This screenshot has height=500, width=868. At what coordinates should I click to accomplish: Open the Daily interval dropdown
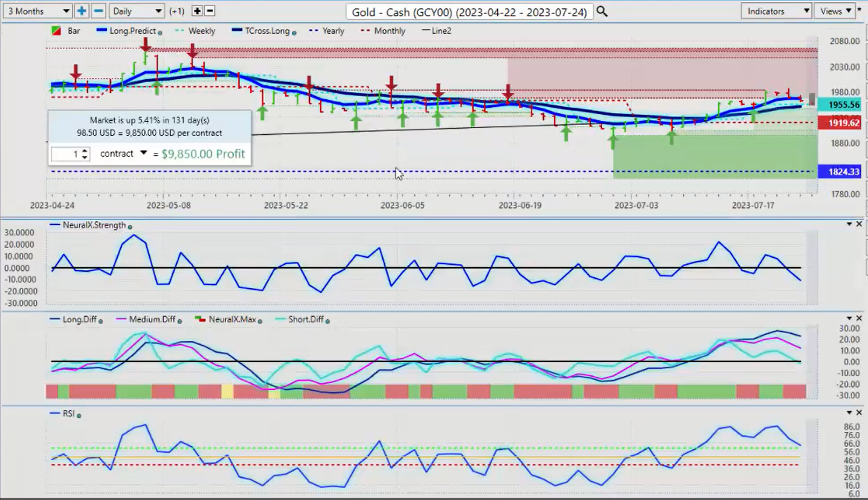(137, 11)
